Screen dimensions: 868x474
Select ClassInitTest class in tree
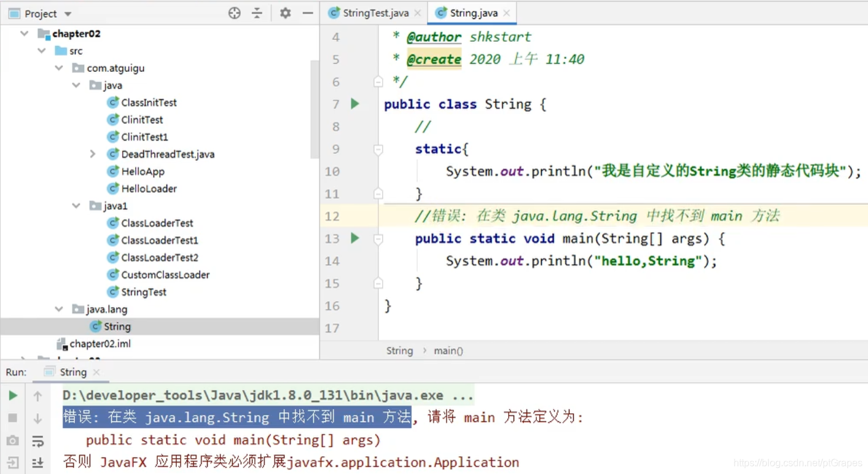click(149, 103)
